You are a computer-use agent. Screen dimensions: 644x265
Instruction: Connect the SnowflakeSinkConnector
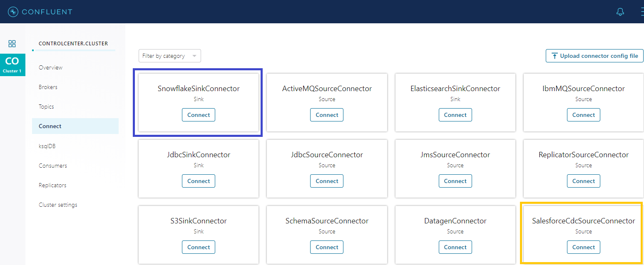pyautogui.click(x=199, y=115)
